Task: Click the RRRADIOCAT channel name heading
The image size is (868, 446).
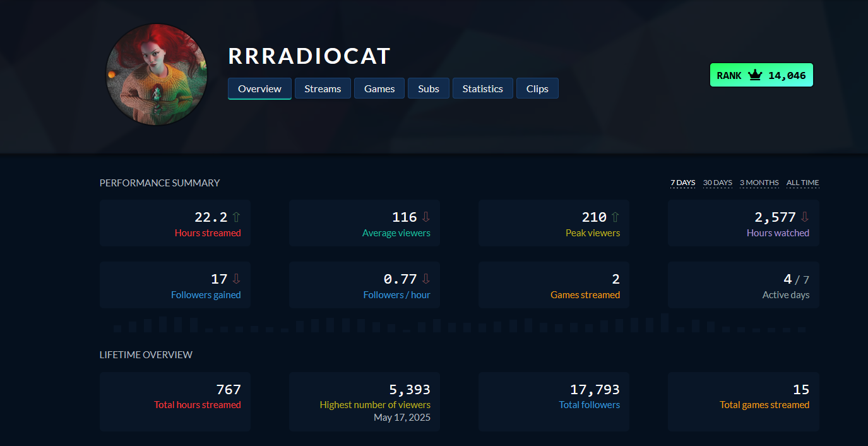Action: click(x=309, y=56)
